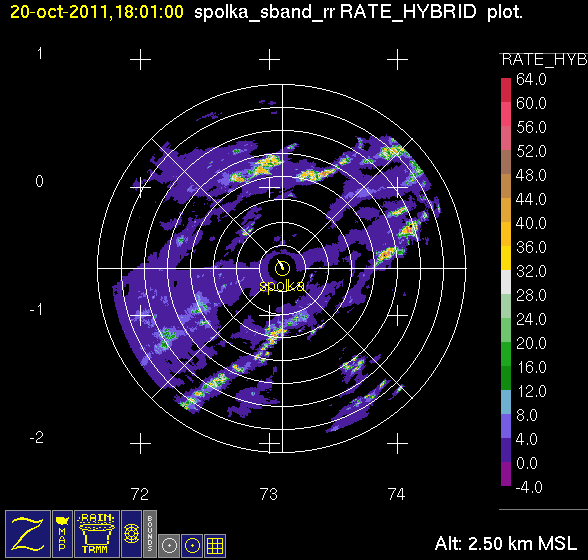
Task: Click the date time 20-oct-2011 label
Action: (x=97, y=12)
